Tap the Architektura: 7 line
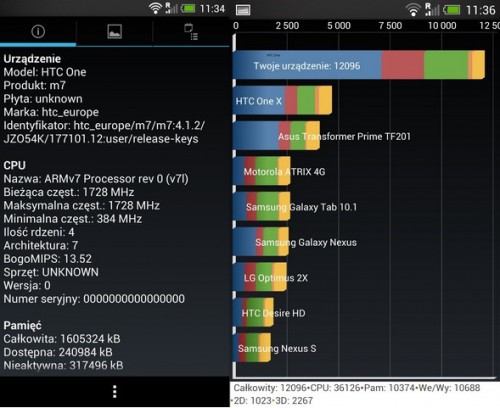 click(x=41, y=246)
